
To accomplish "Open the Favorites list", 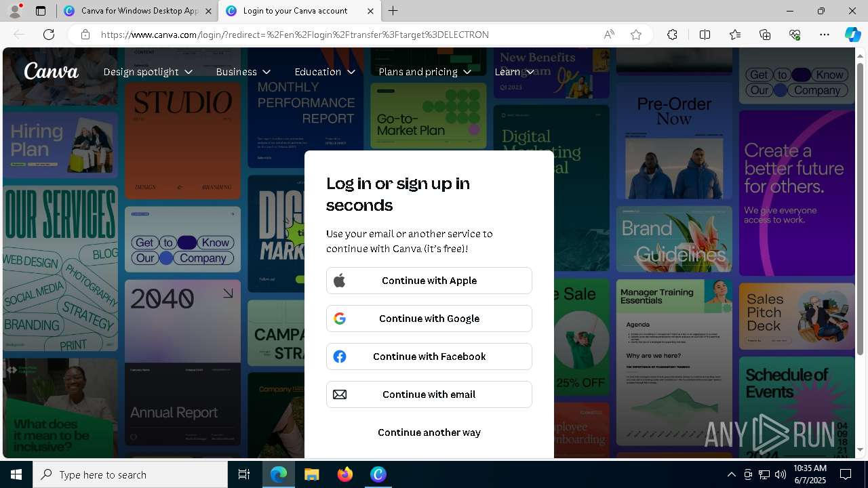I will point(735,35).
